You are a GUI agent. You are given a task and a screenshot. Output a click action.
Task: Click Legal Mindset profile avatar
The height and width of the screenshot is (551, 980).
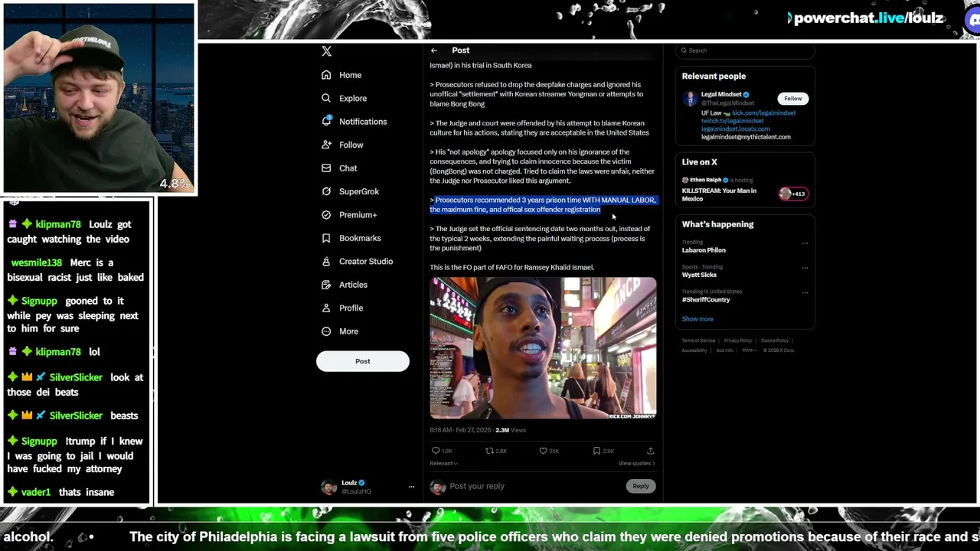(x=690, y=99)
